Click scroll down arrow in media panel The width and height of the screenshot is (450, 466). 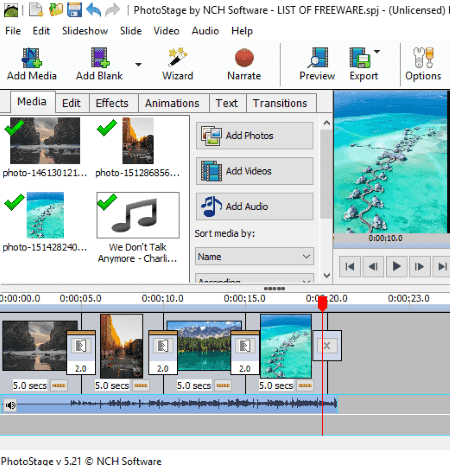(x=327, y=275)
